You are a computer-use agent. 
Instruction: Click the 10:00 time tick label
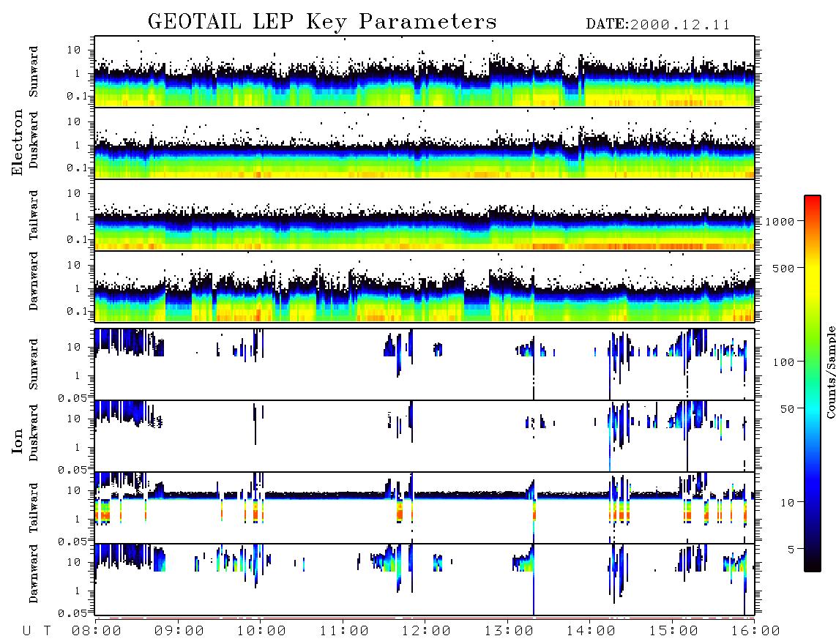pos(261,631)
